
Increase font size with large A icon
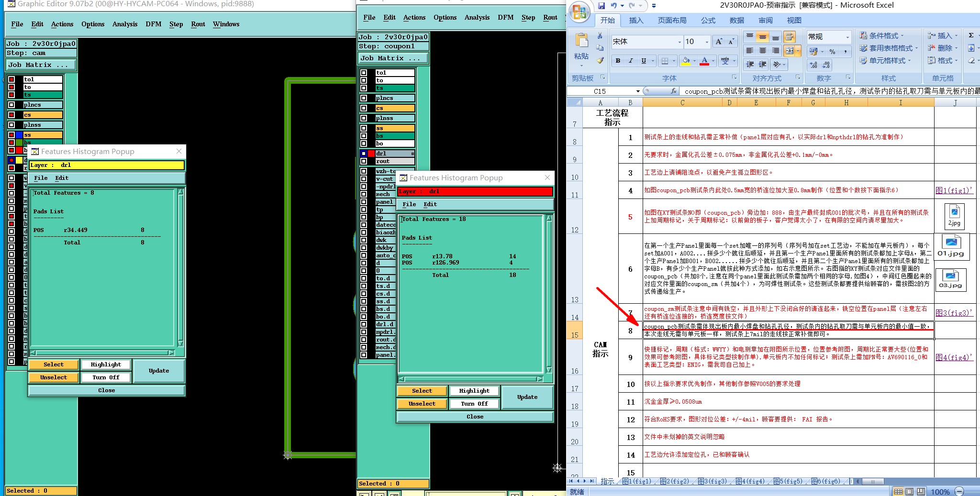(x=719, y=42)
